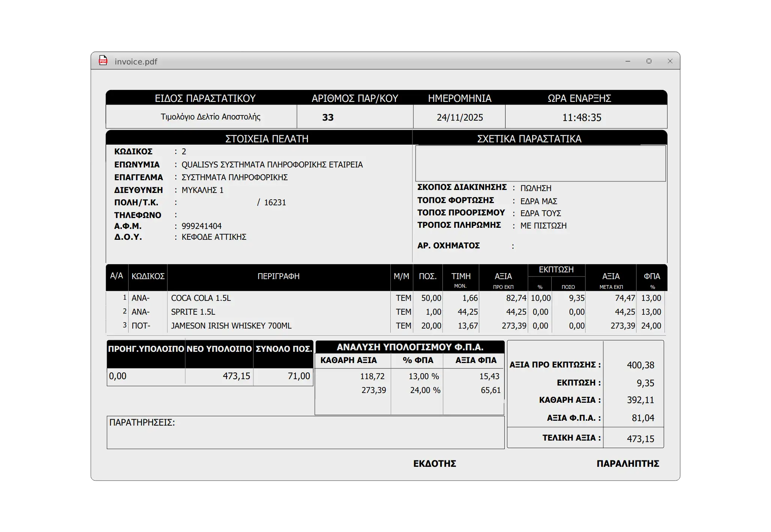Click the invoice number 33
The width and height of the screenshot is (771, 532).
point(328,118)
